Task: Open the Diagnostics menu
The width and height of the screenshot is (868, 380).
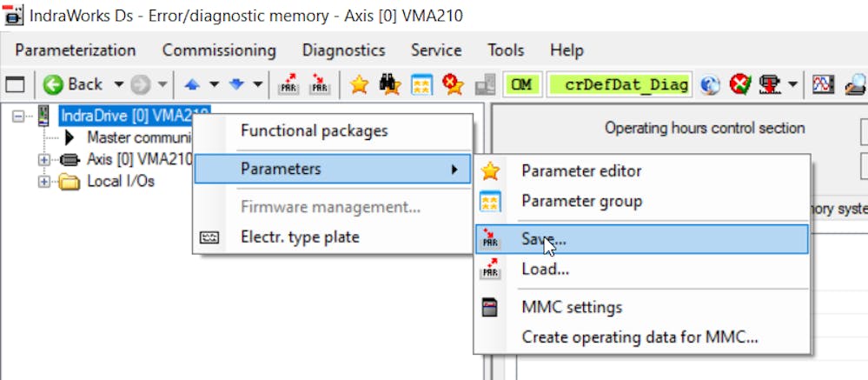Action: coord(343,50)
